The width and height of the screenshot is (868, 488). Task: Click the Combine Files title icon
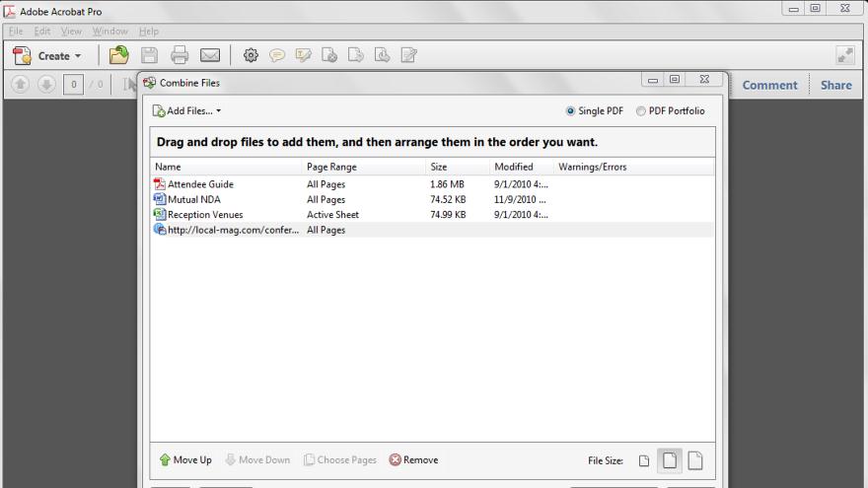(x=150, y=83)
